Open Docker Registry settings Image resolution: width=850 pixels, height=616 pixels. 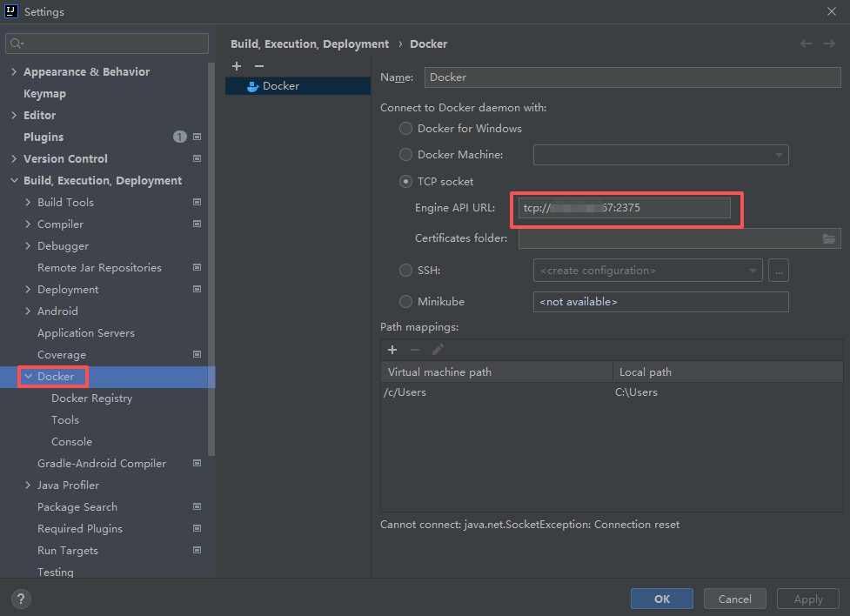pyautogui.click(x=91, y=398)
